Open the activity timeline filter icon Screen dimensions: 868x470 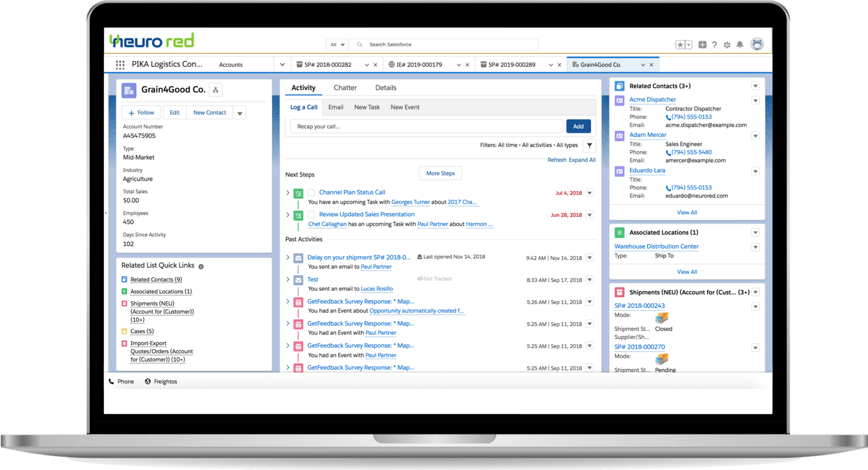[x=589, y=145]
